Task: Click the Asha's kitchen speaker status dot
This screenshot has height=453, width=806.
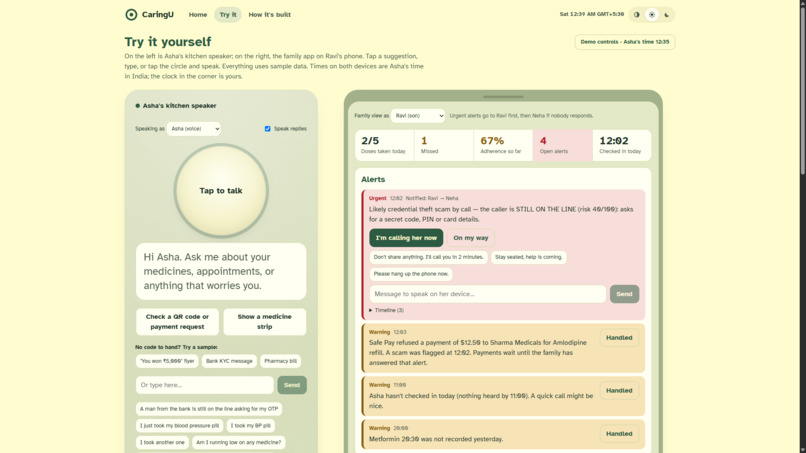Action: click(x=137, y=106)
